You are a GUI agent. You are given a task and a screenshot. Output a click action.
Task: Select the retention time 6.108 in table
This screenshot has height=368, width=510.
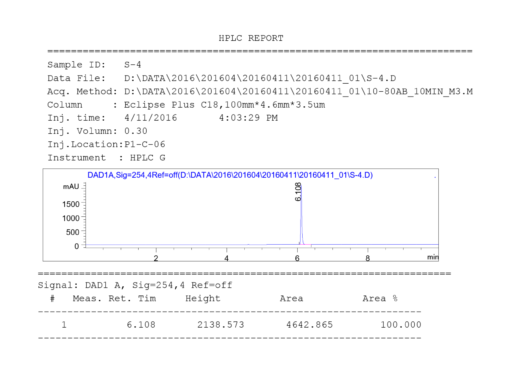pyautogui.click(x=141, y=325)
